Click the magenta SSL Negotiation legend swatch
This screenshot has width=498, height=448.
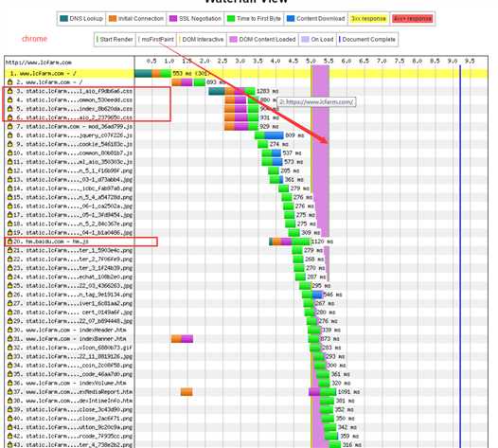(173, 18)
